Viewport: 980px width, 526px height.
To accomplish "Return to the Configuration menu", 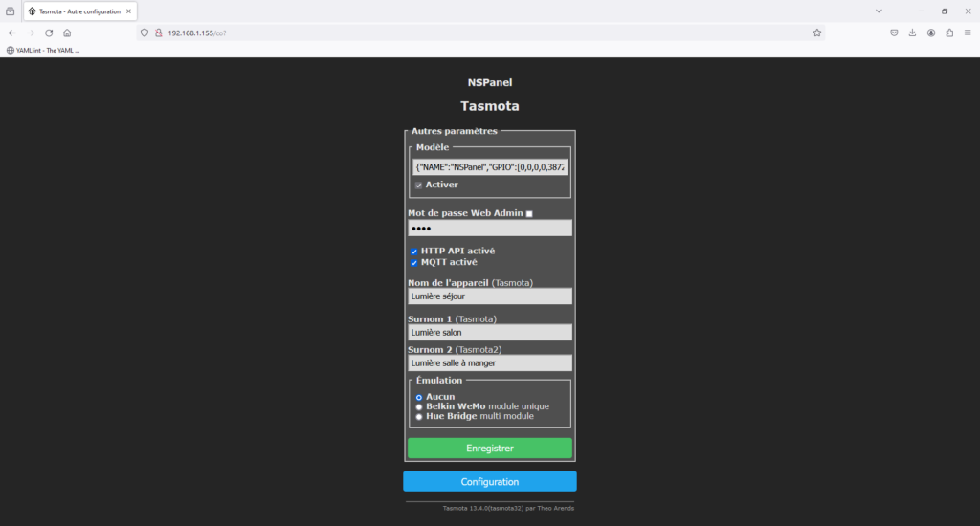I will click(x=490, y=482).
